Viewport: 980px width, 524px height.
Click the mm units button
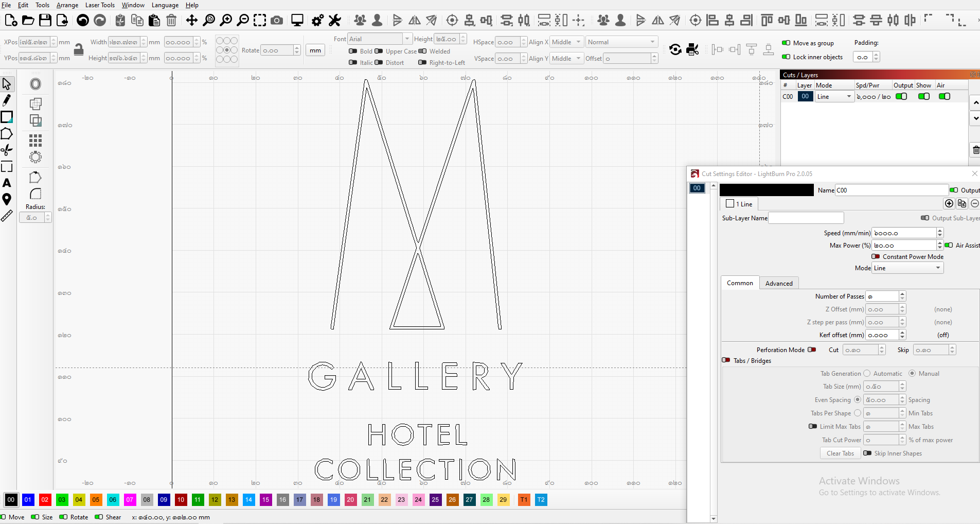[315, 50]
